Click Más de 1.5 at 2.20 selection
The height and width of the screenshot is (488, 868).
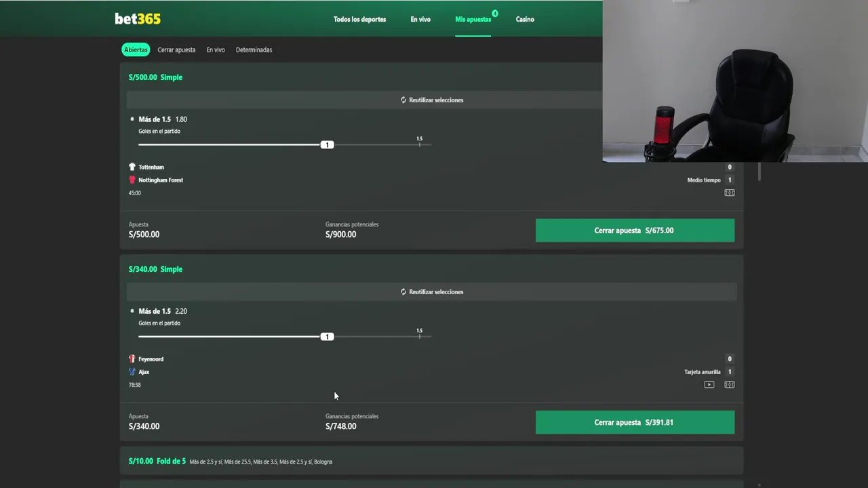tap(163, 311)
